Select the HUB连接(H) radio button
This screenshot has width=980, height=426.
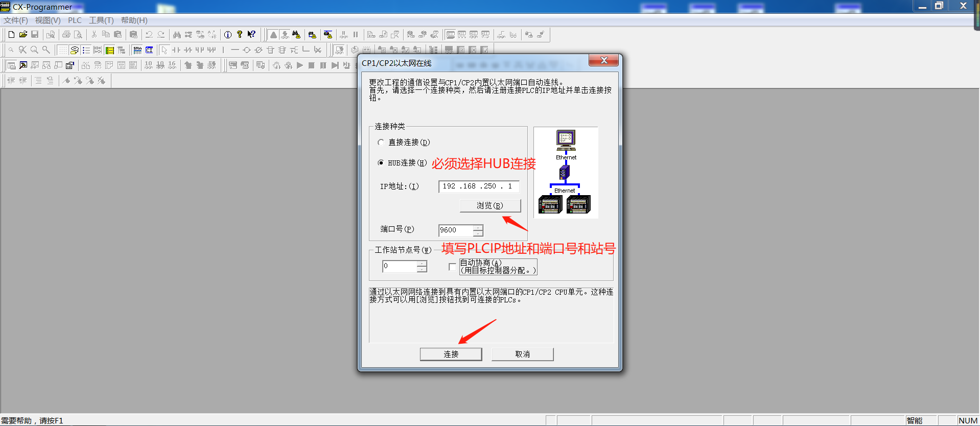[381, 163]
